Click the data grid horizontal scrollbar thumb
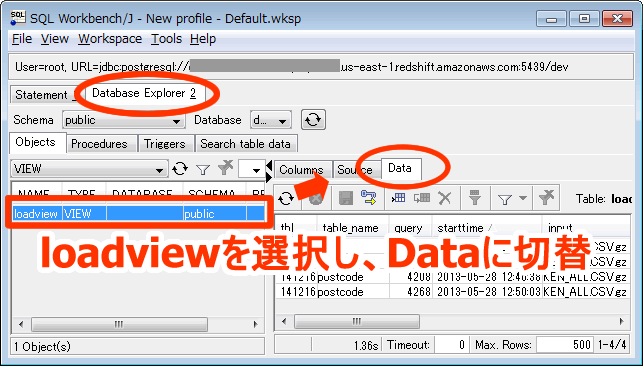This screenshot has width=643, height=366. tap(357, 321)
